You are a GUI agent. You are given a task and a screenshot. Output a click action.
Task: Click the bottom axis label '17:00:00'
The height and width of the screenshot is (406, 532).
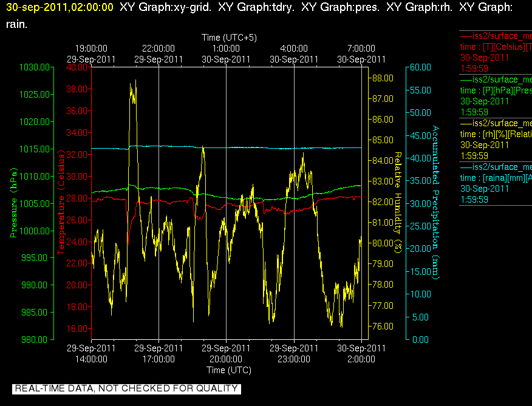[x=159, y=359]
